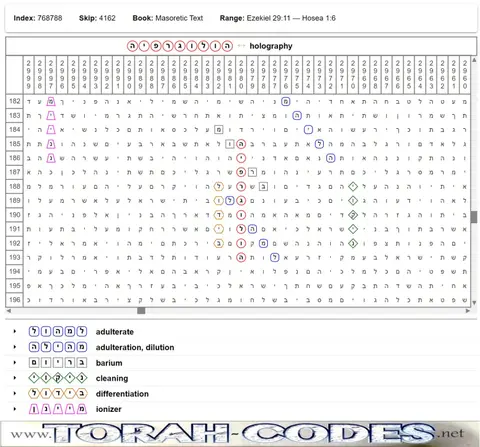Click the holography term label
The width and height of the screenshot is (480, 447).
coord(271,46)
